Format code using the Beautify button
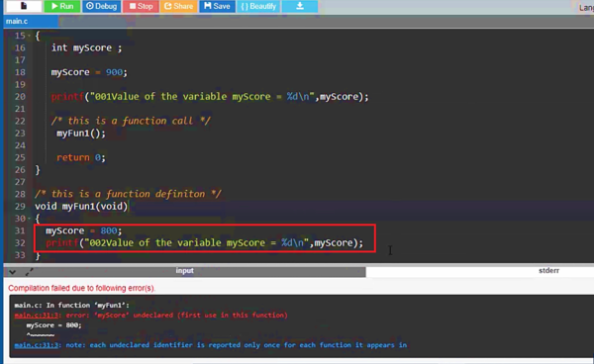The width and height of the screenshot is (594, 364). coord(258,6)
